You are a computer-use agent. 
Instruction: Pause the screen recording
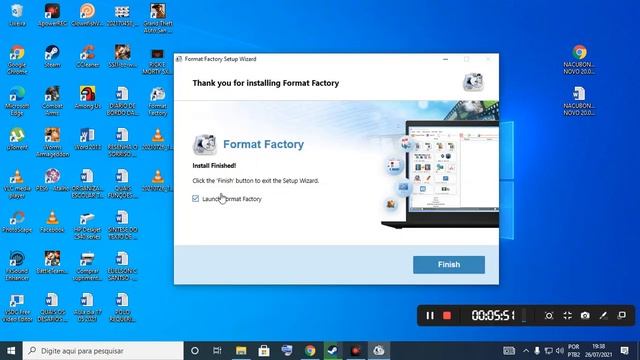(x=429, y=316)
